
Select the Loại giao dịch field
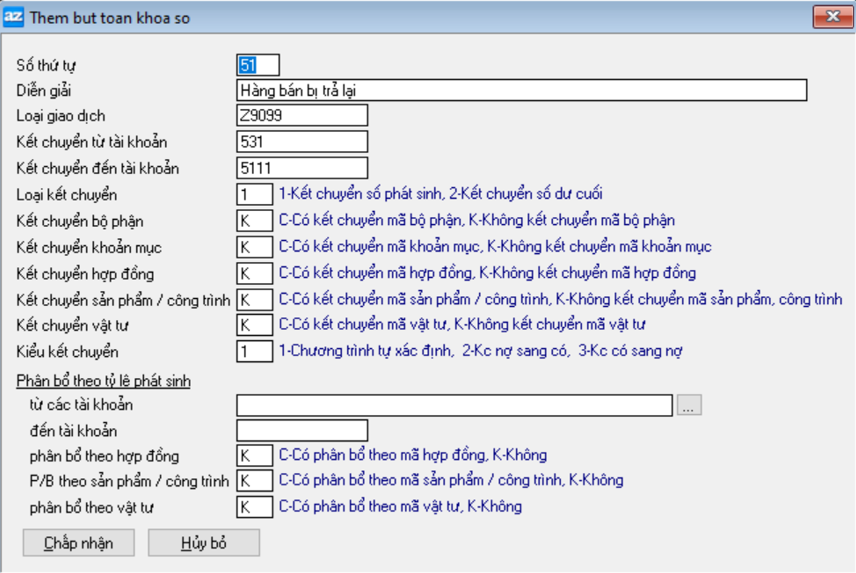[302, 116]
